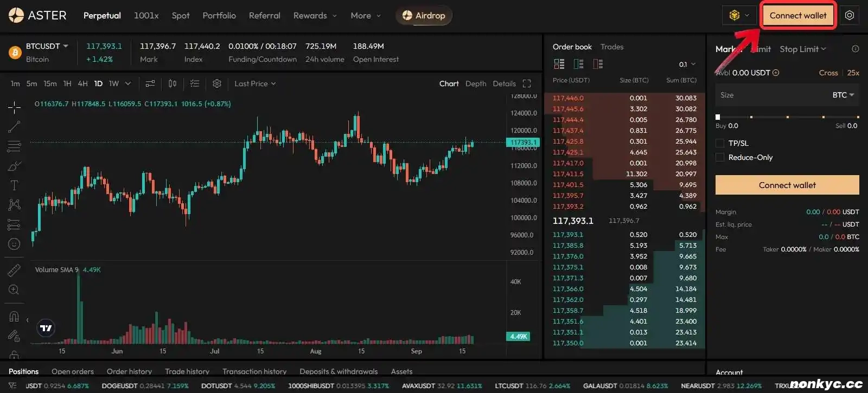Enable the TP/SL checkbox
The image size is (868, 393).
[x=720, y=143]
